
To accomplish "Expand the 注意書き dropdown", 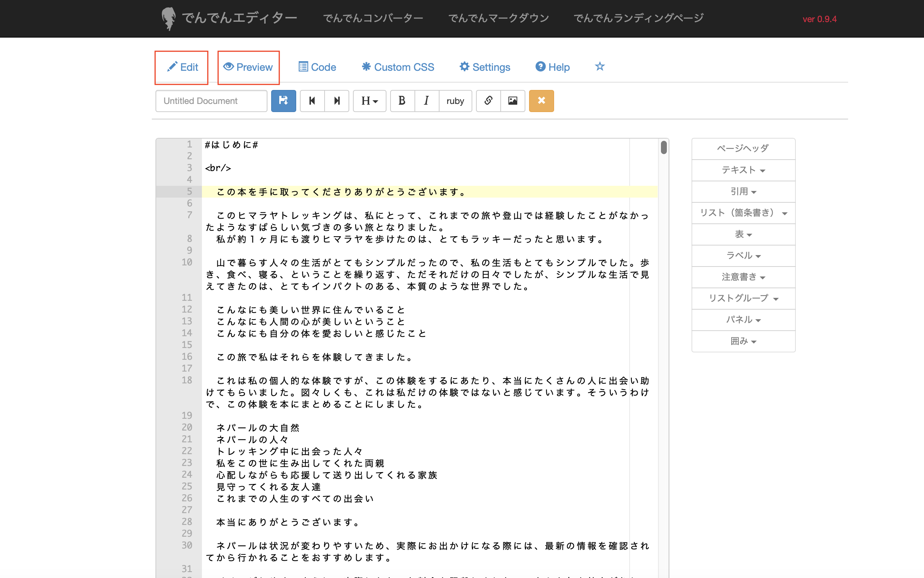I will (743, 277).
